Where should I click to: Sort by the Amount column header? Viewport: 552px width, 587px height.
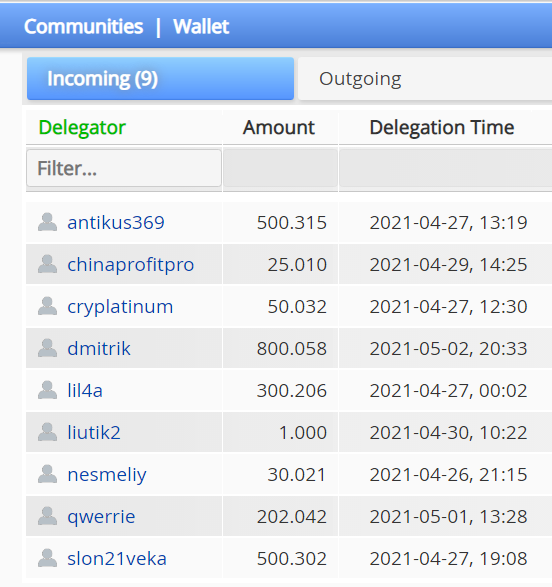coord(279,127)
